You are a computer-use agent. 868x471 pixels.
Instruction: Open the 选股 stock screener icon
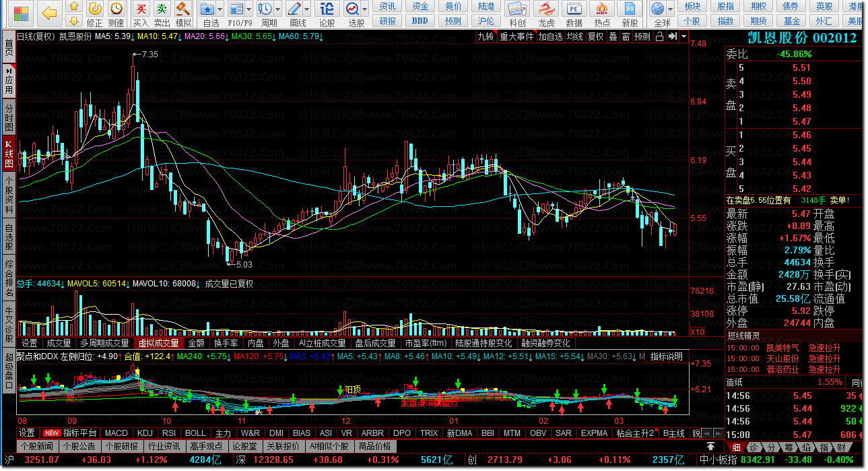[352, 9]
